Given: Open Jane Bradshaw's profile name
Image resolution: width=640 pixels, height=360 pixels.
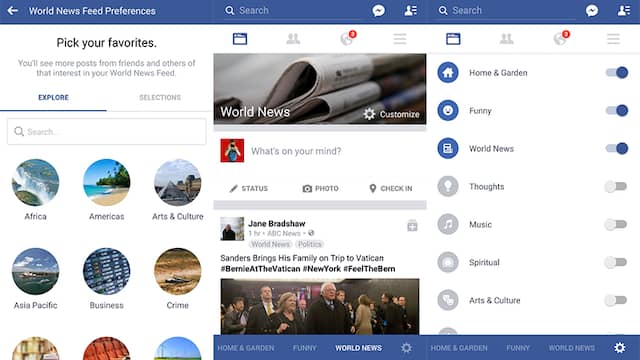Looking at the screenshot, I should pyautogui.click(x=277, y=224).
